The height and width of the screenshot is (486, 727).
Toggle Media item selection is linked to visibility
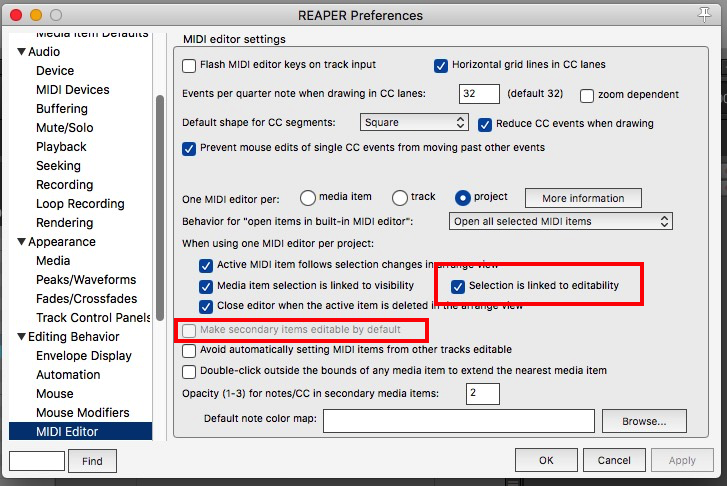tap(206, 287)
